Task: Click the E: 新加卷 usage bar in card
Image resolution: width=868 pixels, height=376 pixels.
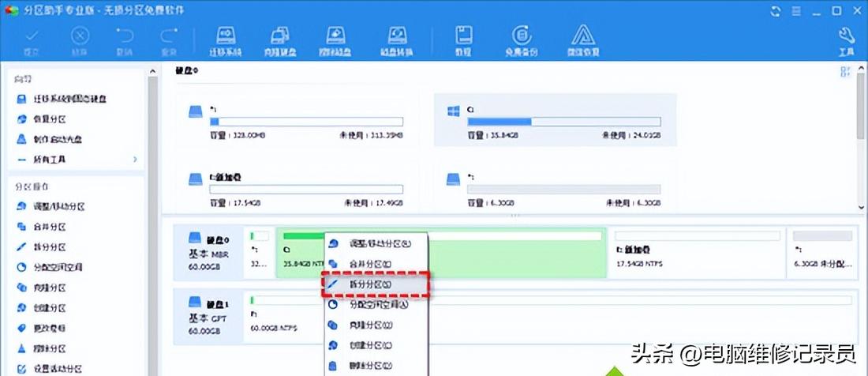Action: (306, 190)
